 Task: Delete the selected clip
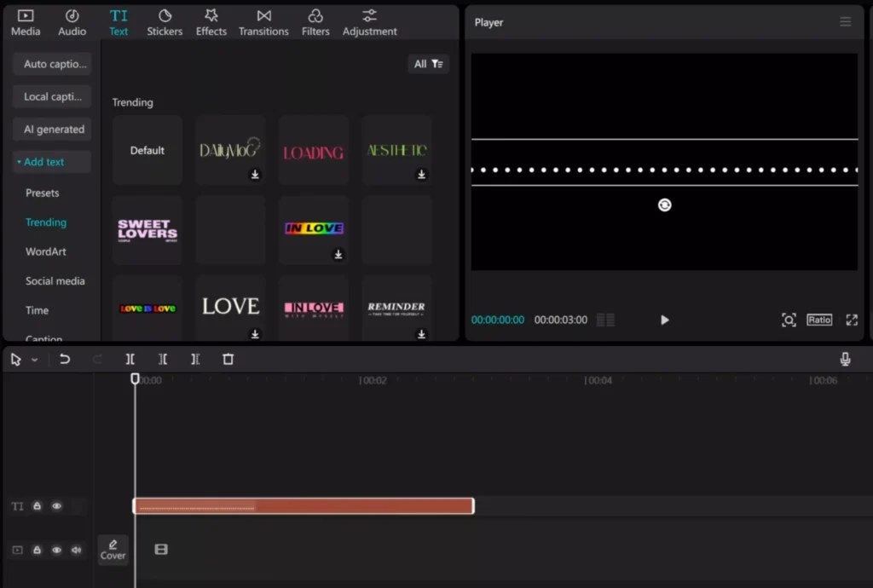point(228,360)
